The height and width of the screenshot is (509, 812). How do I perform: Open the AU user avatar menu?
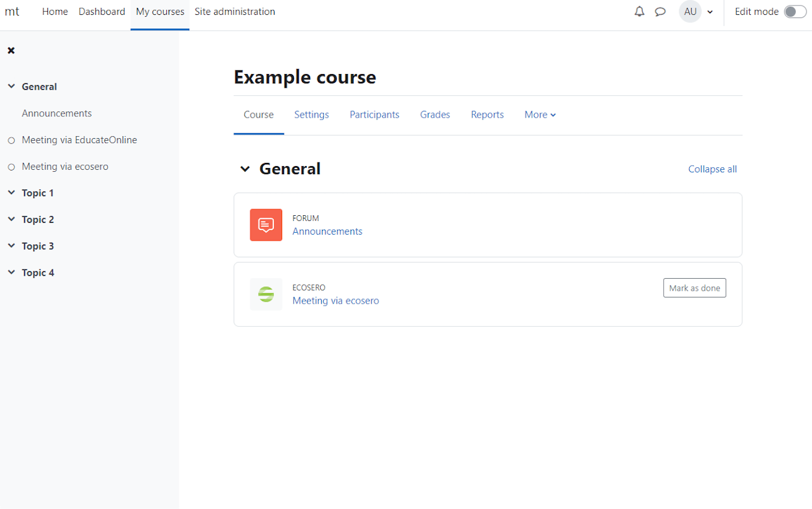pos(690,11)
